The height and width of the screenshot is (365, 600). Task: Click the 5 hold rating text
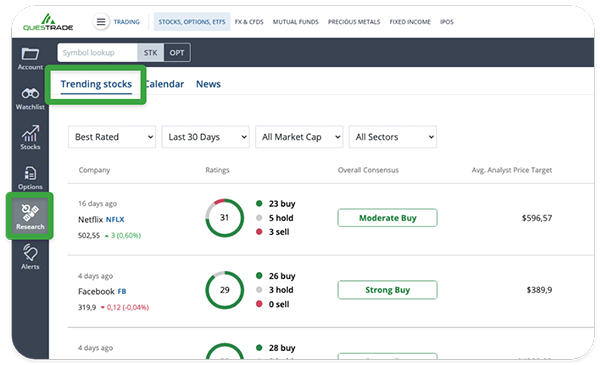point(281,218)
